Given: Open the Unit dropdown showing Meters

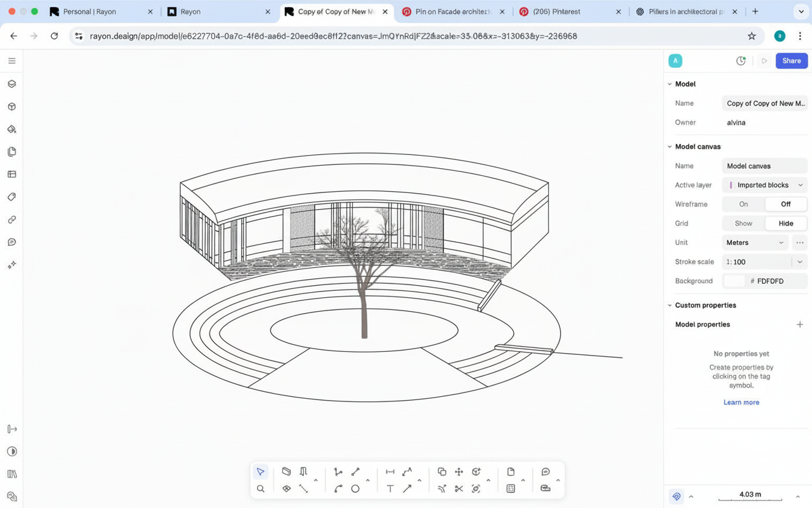Looking at the screenshot, I should click(755, 243).
